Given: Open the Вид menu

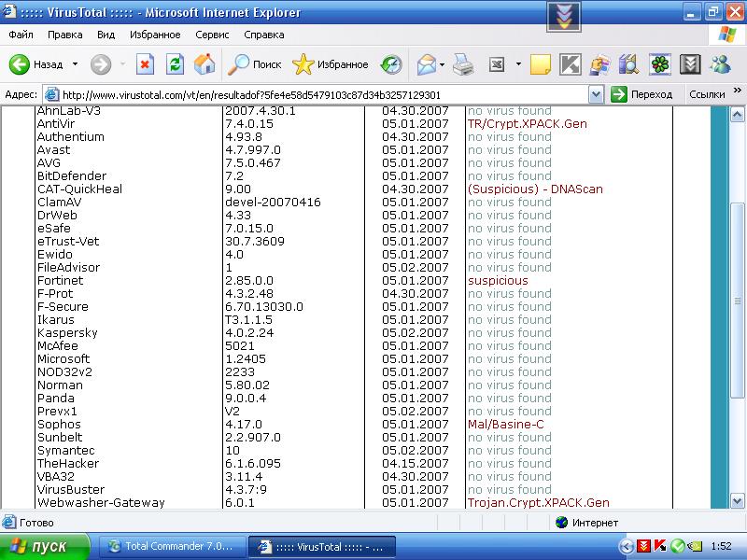Looking at the screenshot, I should [106, 35].
